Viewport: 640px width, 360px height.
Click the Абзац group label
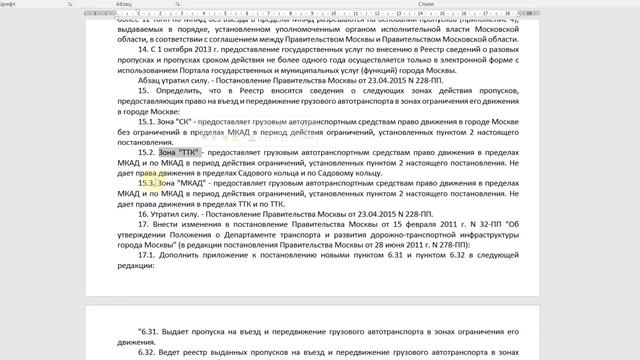click(124, 4)
